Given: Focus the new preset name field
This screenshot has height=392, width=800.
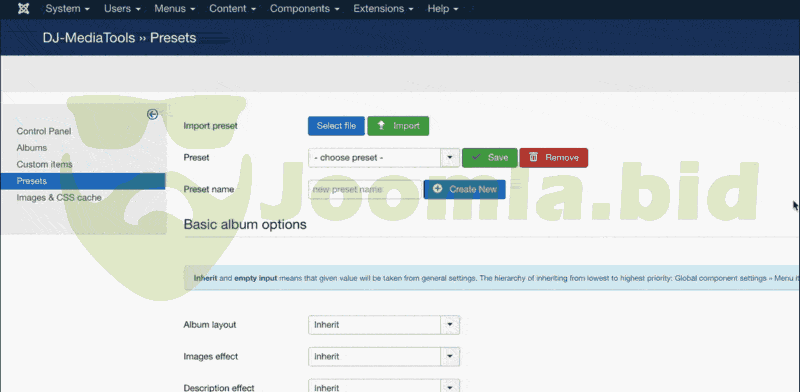Looking at the screenshot, I should point(365,189).
